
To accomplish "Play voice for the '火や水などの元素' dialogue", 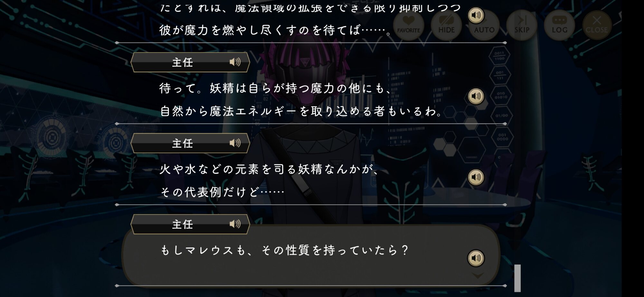I will pyautogui.click(x=476, y=177).
